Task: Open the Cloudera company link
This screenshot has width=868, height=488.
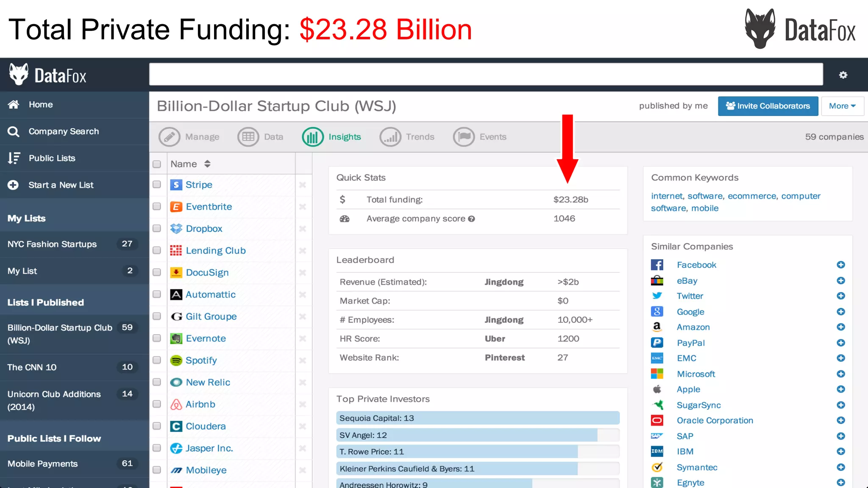Action: click(x=206, y=426)
